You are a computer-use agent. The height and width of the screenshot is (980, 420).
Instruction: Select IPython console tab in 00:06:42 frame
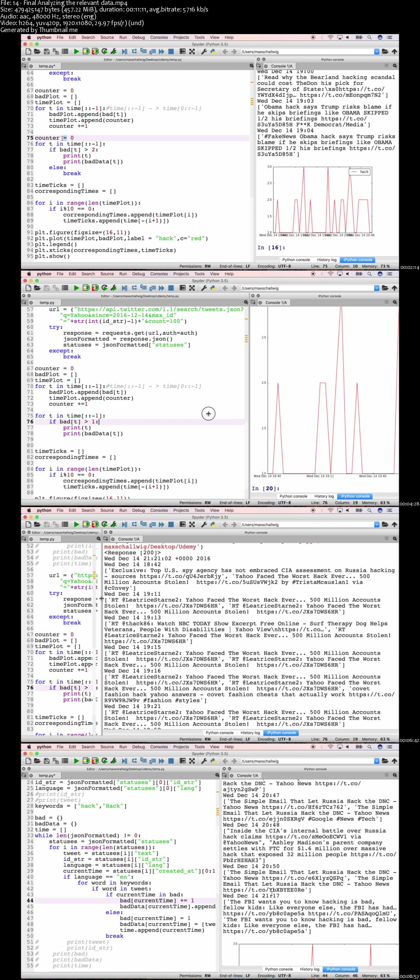coord(281,733)
